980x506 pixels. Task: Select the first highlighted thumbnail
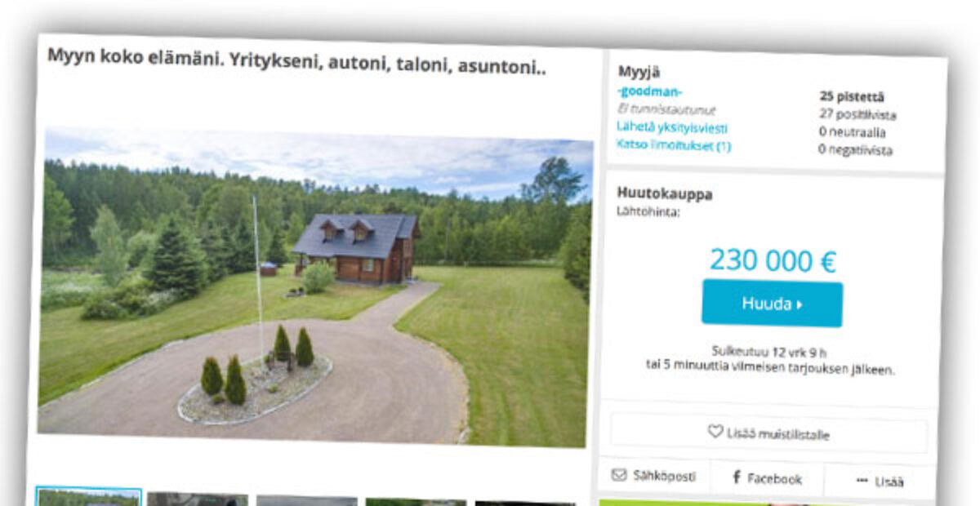(x=88, y=496)
